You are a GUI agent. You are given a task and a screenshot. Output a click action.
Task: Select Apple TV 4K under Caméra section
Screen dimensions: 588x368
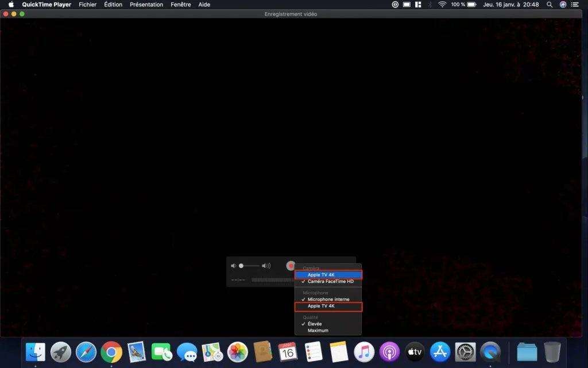(328, 275)
